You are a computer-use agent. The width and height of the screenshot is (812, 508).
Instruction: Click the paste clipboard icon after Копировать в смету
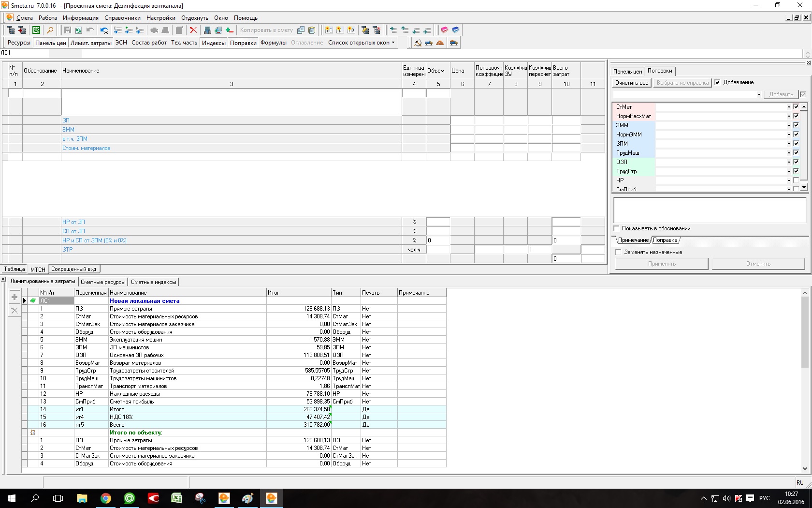click(312, 30)
